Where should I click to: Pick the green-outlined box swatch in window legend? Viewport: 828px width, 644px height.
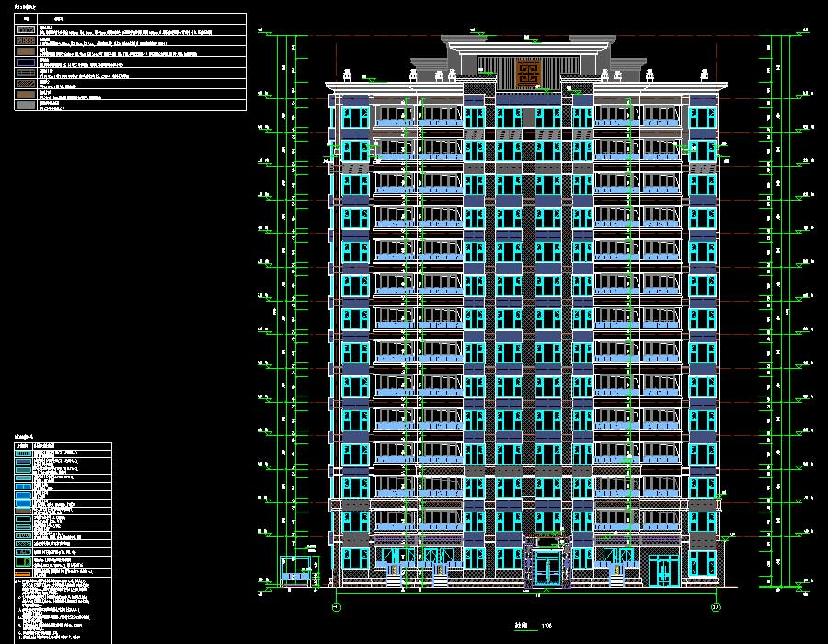click(23, 561)
